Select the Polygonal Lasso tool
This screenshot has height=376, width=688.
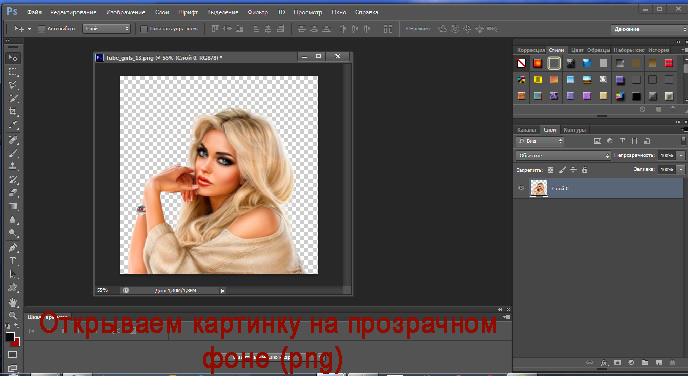13,85
